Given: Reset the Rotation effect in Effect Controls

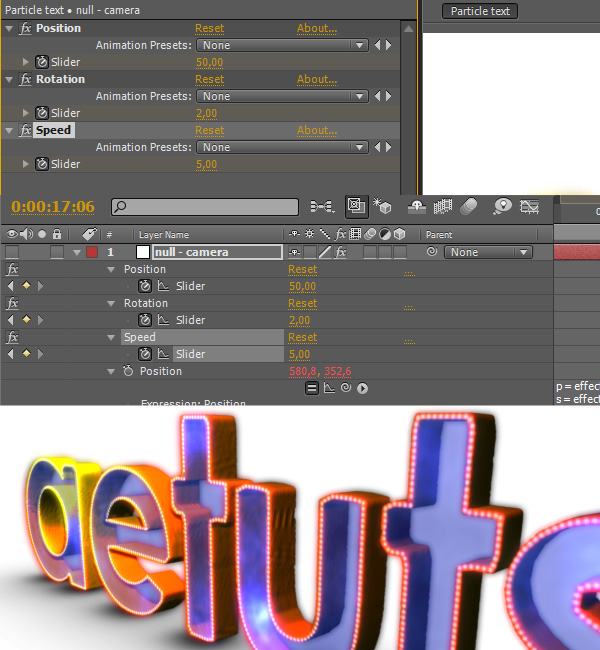Looking at the screenshot, I should 209,79.
